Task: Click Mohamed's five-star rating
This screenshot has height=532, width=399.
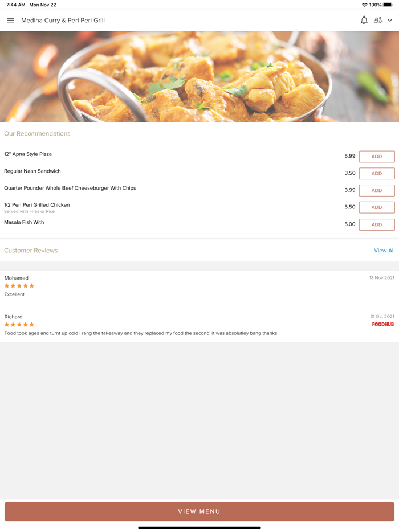Action: [19, 286]
